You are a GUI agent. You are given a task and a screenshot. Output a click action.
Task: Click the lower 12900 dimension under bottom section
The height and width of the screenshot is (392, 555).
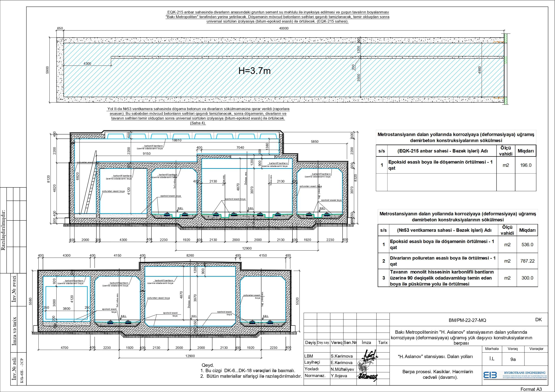(x=190, y=356)
